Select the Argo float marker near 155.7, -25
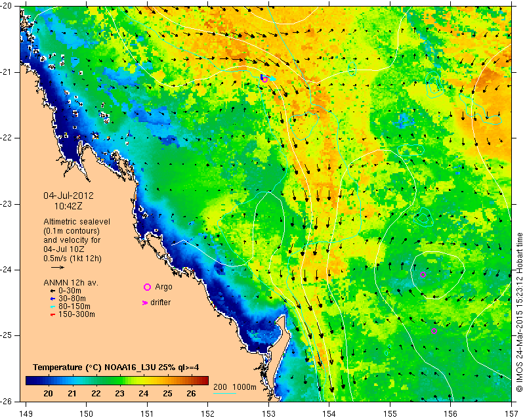Image resolution: width=525 pixels, height=420 pixels. click(434, 331)
